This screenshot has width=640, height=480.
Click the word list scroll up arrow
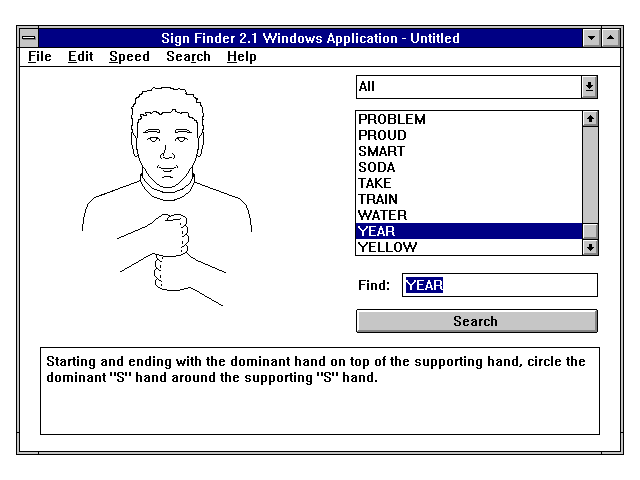[590, 118]
